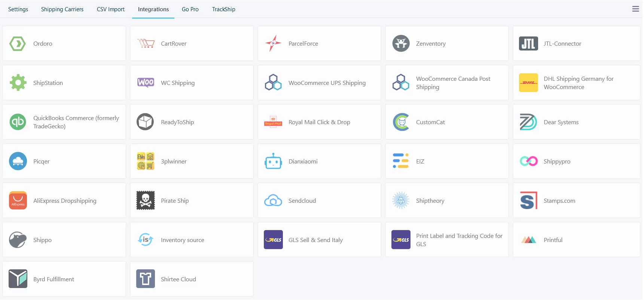Click the Dianxiaomi blue robot icon
Image resolution: width=644 pixels, height=300 pixels.
coord(273,161)
